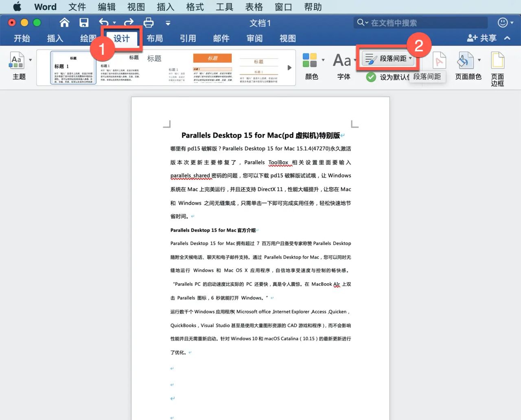Select the fifth lined-title style thumbnail
This screenshot has height=420, width=521.
click(259, 68)
